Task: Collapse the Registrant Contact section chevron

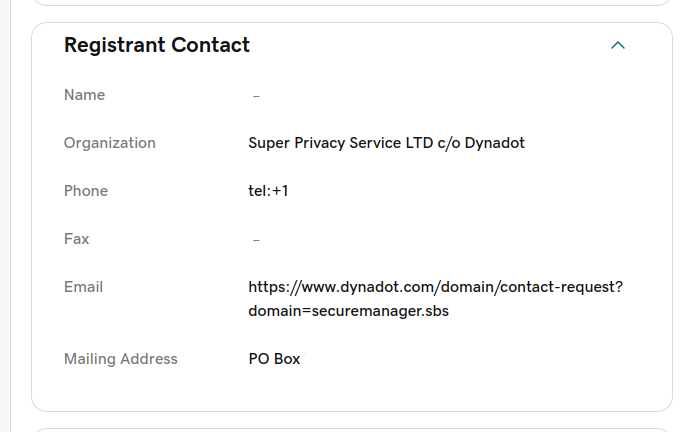Action: 618,45
